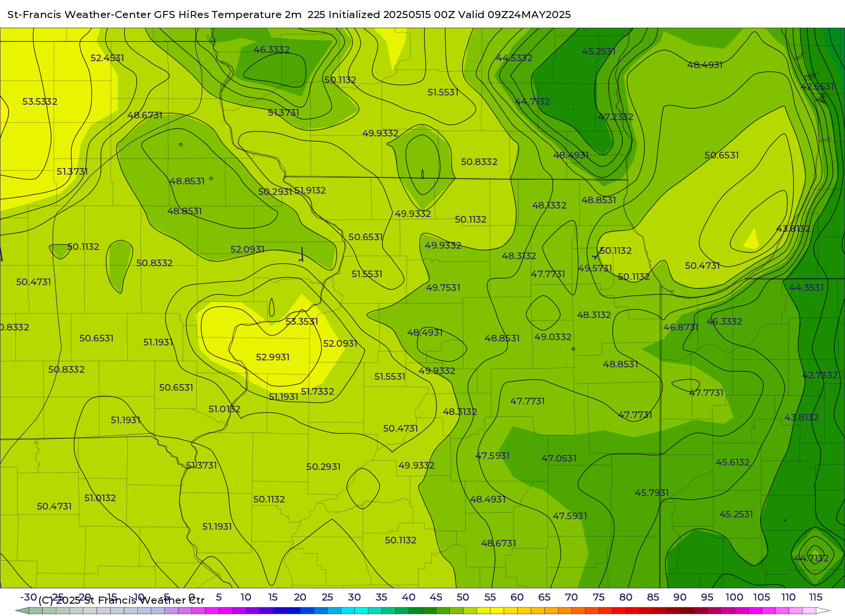Select the 44.3531 reading
Viewport: 845px width, 616px height.
[x=806, y=288]
